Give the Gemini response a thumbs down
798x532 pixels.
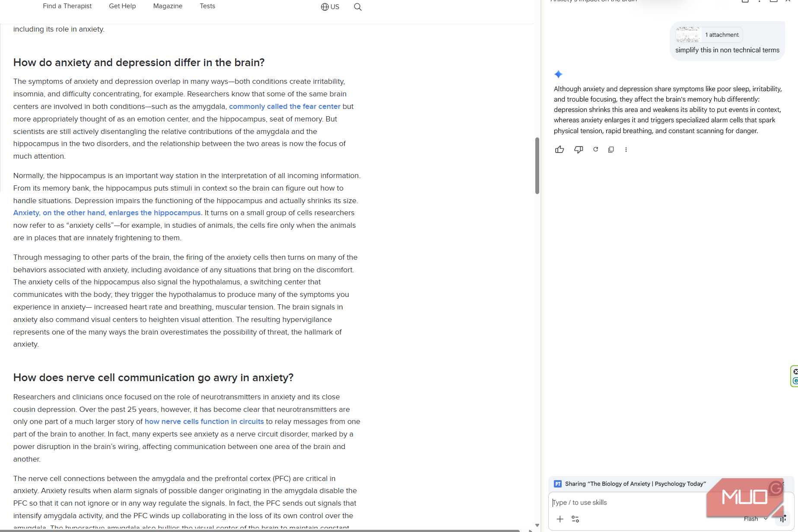pyautogui.click(x=579, y=150)
